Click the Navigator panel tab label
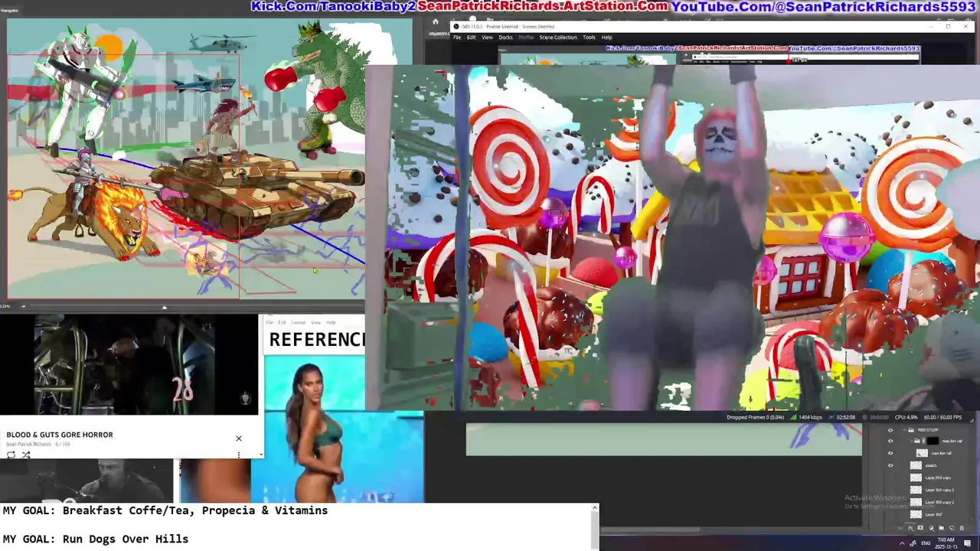This screenshot has width=980, height=551. (x=10, y=10)
